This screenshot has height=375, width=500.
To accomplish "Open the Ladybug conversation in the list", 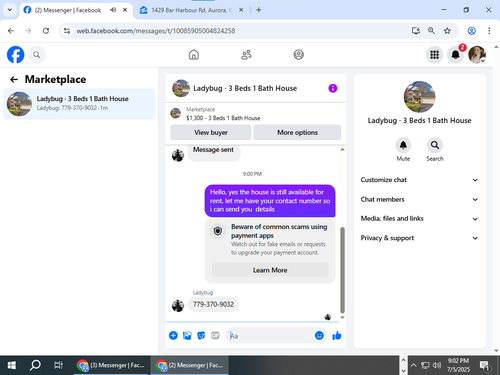I will 79,104.
